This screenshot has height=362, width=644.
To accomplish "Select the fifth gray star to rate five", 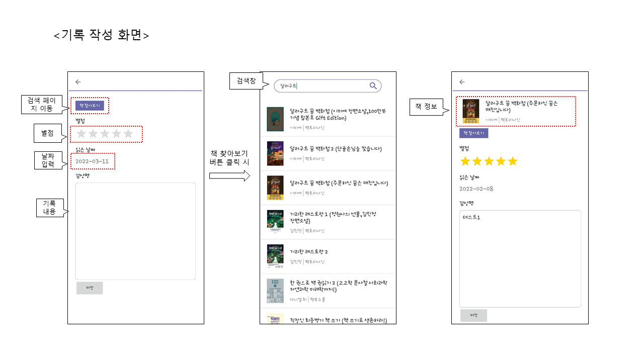I will 127,134.
